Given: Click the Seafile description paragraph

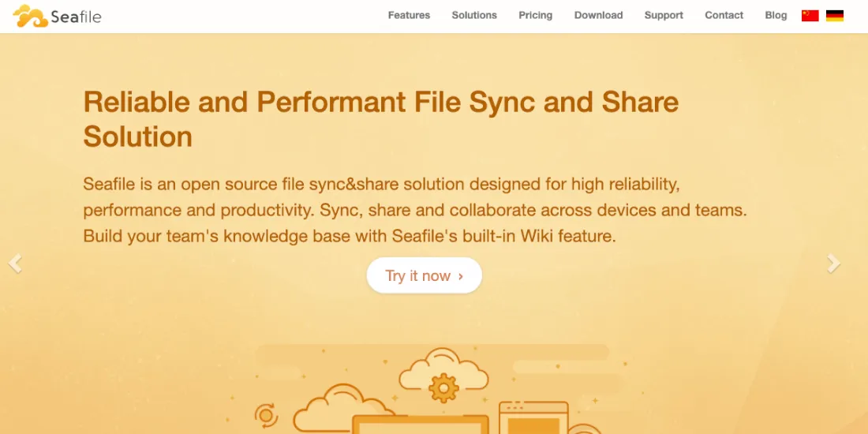Looking at the screenshot, I should coord(414,210).
